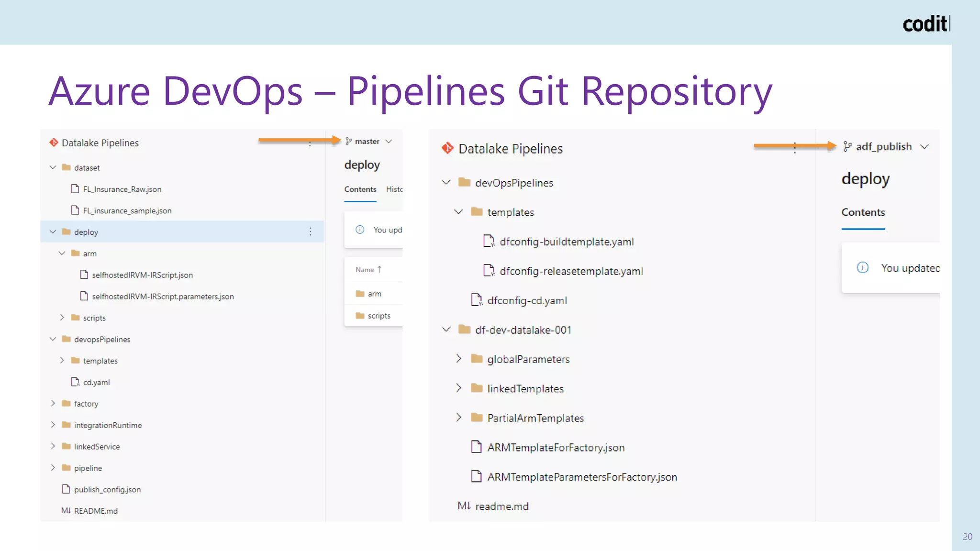The image size is (980, 551).
Task: Click the ARMTemplateForFactory.json file icon
Action: coord(476,447)
